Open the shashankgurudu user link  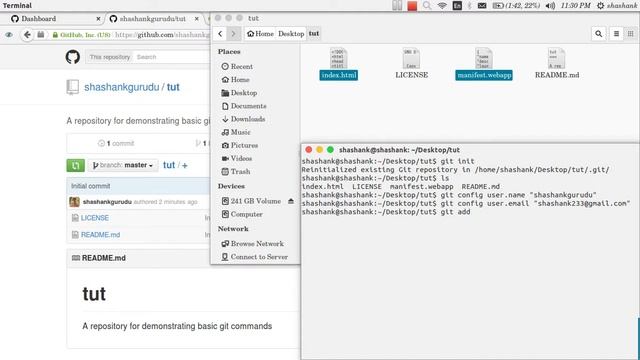122,87
